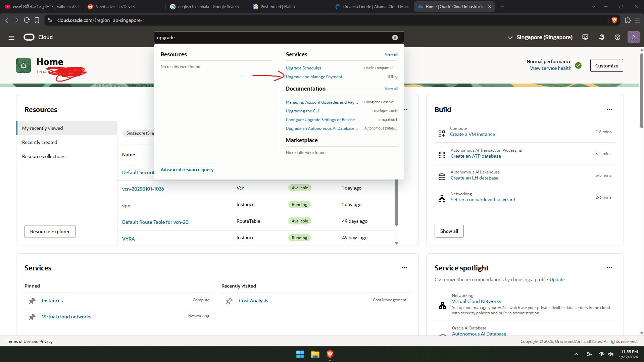Screen dimensions: 644x362
Task: Open the browser tab search dropdown arrow
Action: point(593,7)
